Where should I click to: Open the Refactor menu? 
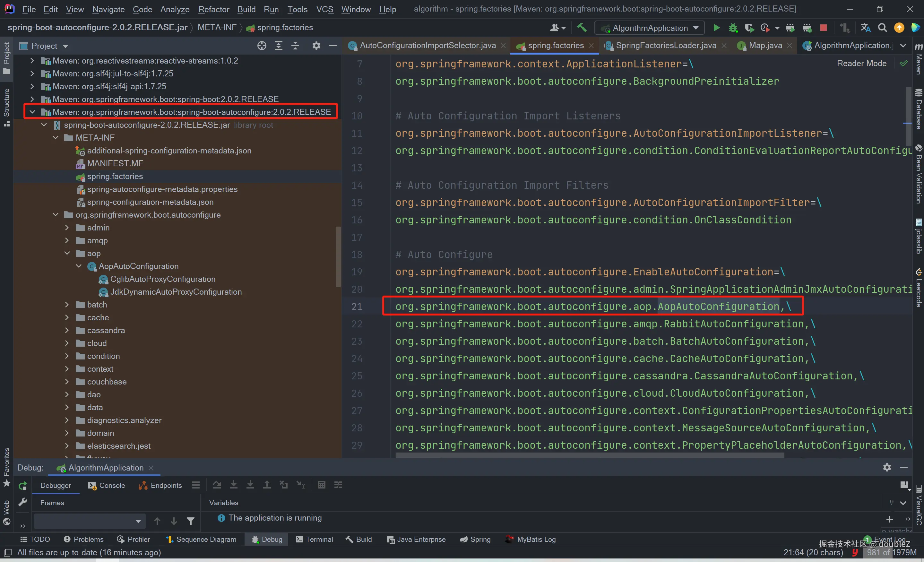(213, 9)
